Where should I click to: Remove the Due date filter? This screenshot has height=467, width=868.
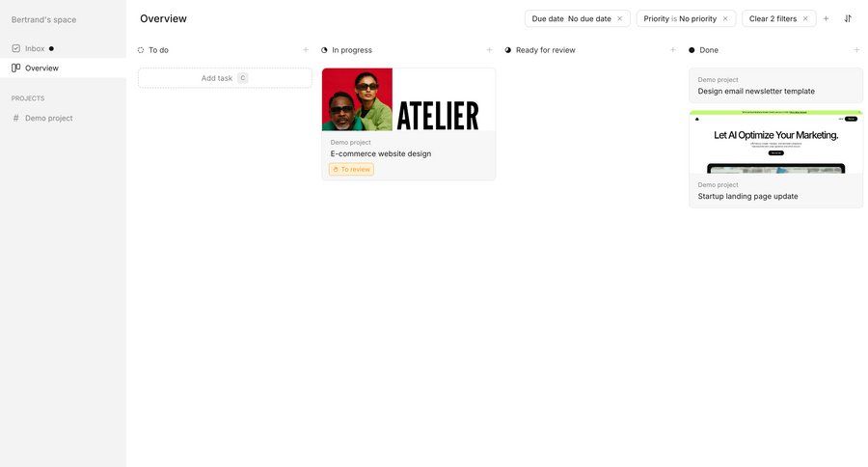tap(620, 19)
